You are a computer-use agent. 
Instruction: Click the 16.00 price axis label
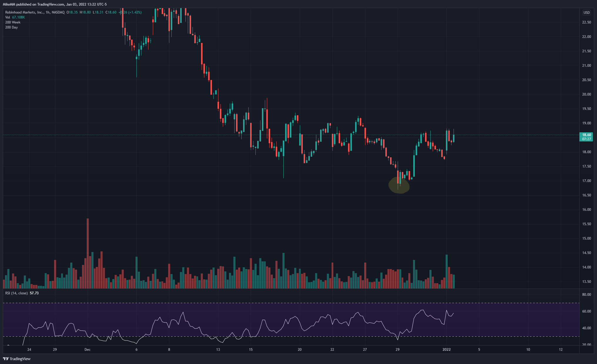pyautogui.click(x=586, y=210)
